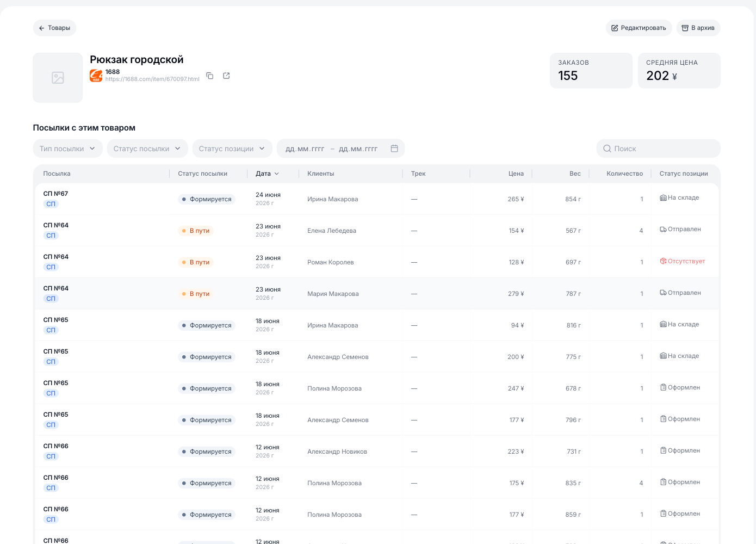Click the weight 775 г
The width and height of the screenshot is (756, 544).
coord(573,357)
